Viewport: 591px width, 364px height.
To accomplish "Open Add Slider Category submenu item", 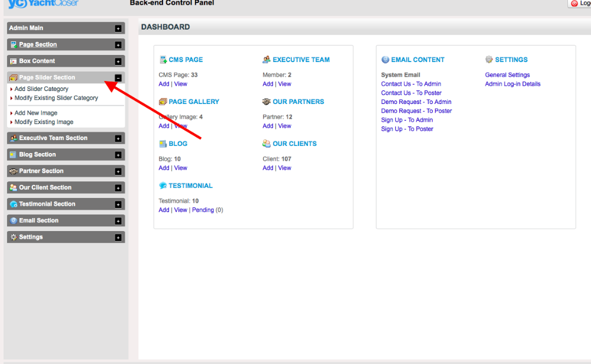I will (41, 89).
